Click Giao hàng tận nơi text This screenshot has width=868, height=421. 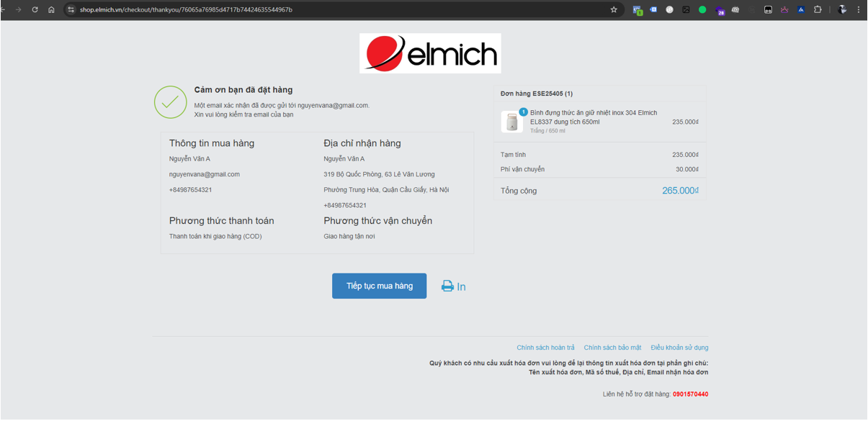point(349,236)
